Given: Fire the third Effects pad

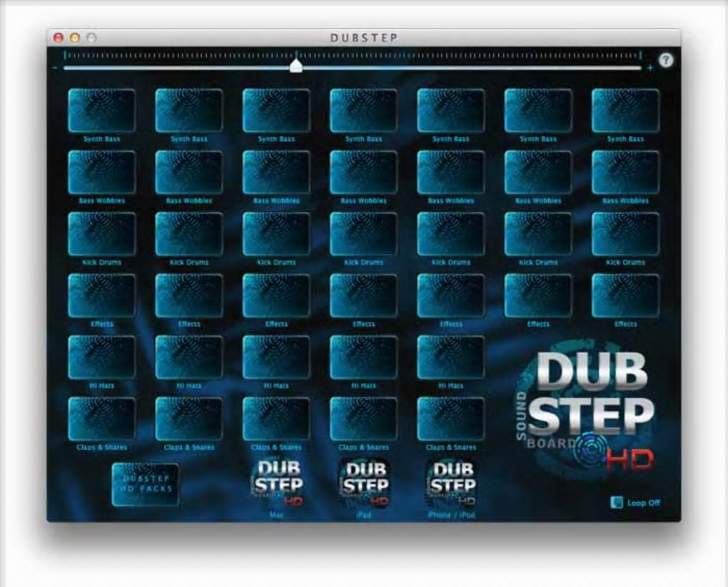Looking at the screenshot, I should point(276,295).
